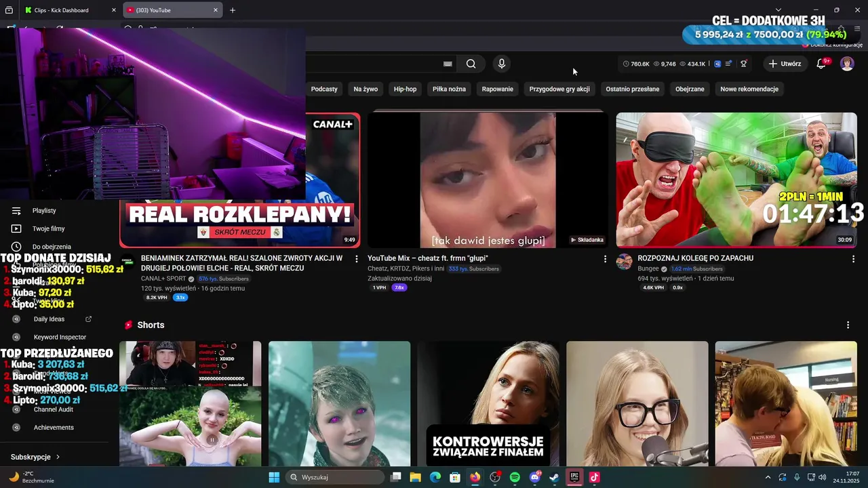Viewport: 868px width, 488px height.
Task: Open File Explorer from the taskbar
Action: click(416, 477)
